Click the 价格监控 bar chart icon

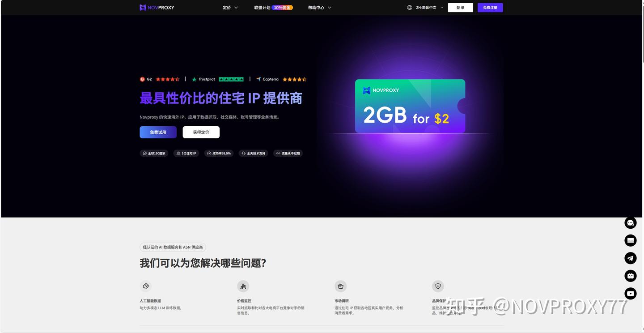point(243,286)
